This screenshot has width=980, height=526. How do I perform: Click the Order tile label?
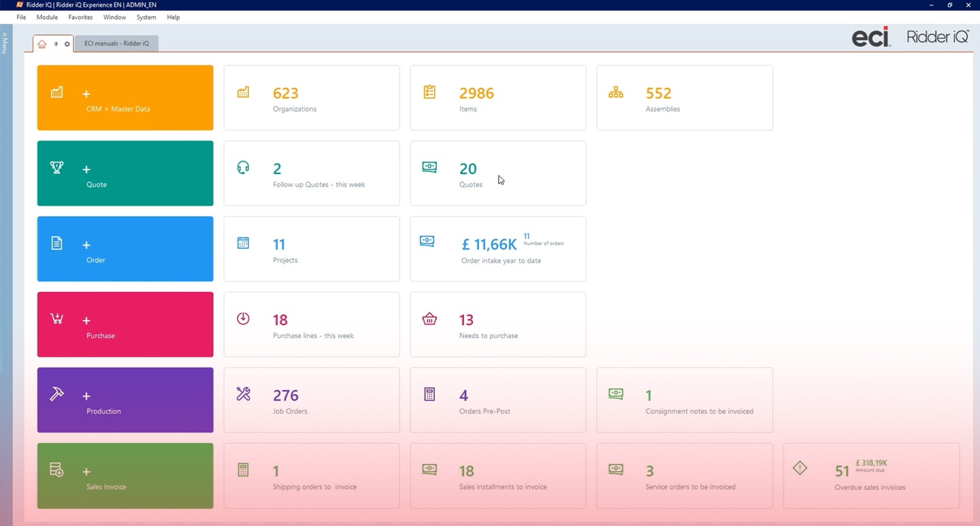96,260
